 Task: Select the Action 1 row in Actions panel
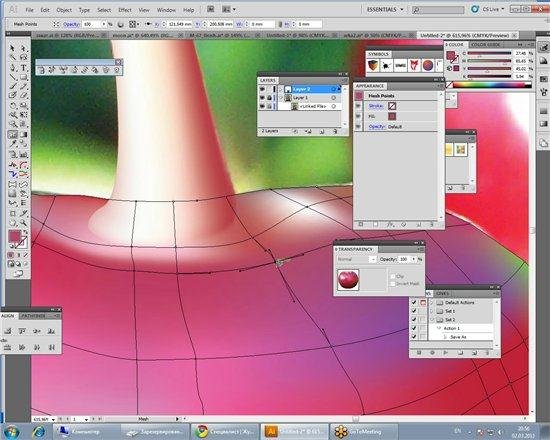point(462,328)
